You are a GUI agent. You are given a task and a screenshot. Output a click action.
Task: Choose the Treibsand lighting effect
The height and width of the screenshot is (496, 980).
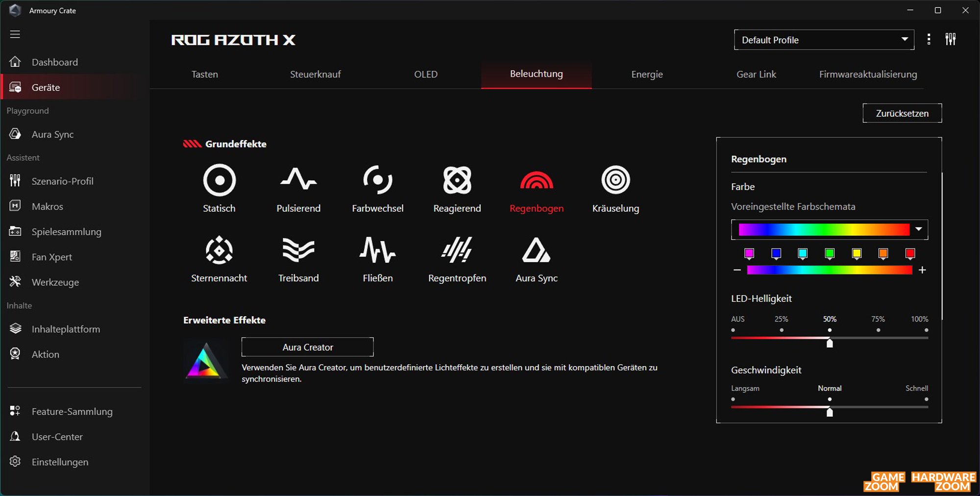298,250
